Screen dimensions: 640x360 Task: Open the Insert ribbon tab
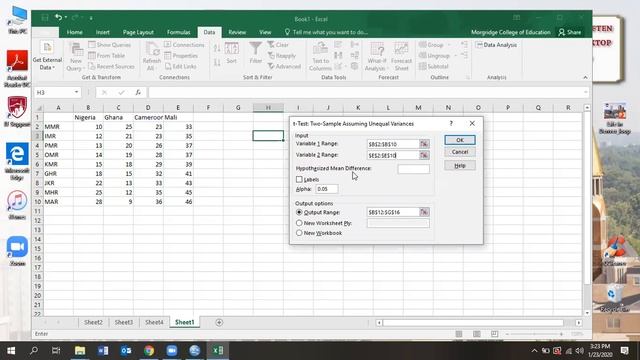coord(102,32)
